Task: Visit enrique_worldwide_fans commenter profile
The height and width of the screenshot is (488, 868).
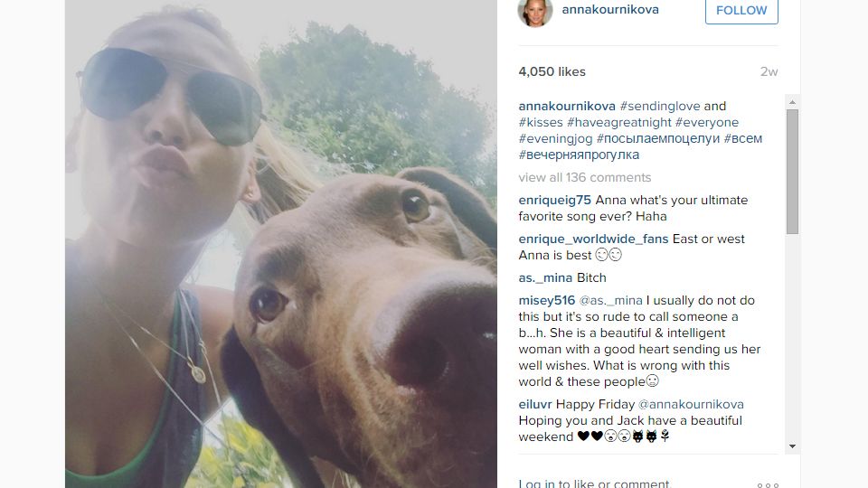Action: click(x=593, y=239)
